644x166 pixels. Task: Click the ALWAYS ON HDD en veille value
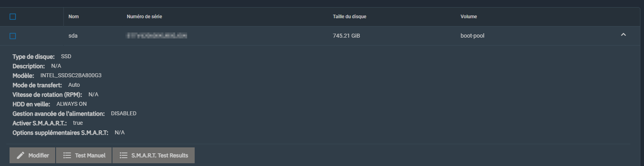tap(72, 104)
